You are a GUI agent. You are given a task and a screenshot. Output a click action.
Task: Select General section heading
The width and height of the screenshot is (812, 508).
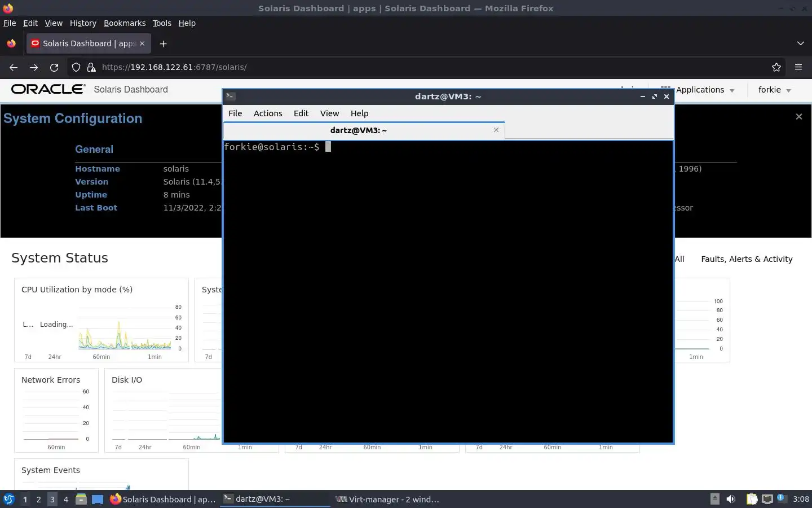click(94, 150)
